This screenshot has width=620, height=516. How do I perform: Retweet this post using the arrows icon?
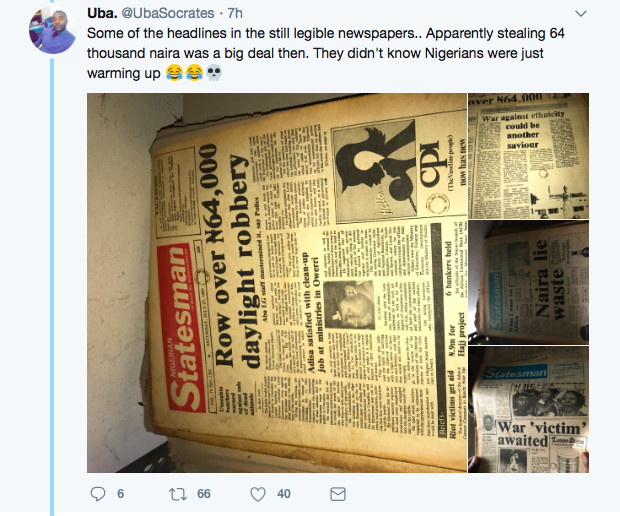tap(178, 494)
